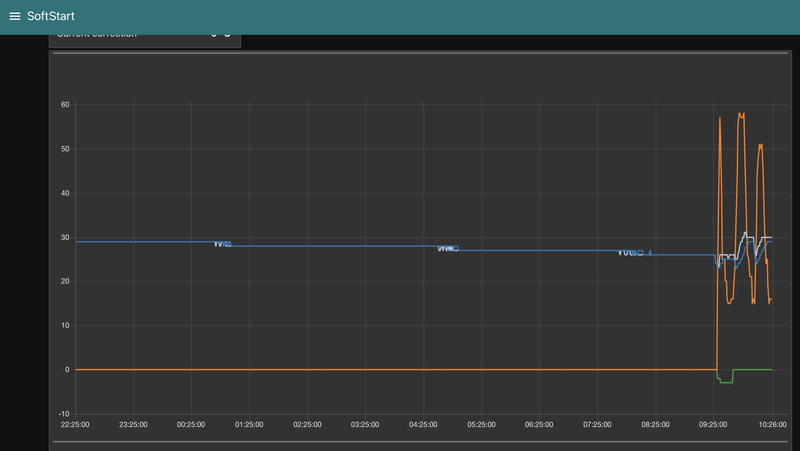This screenshot has width=800, height=451.
Task: Click the SoftStart dashboard title
Action: [51, 16]
